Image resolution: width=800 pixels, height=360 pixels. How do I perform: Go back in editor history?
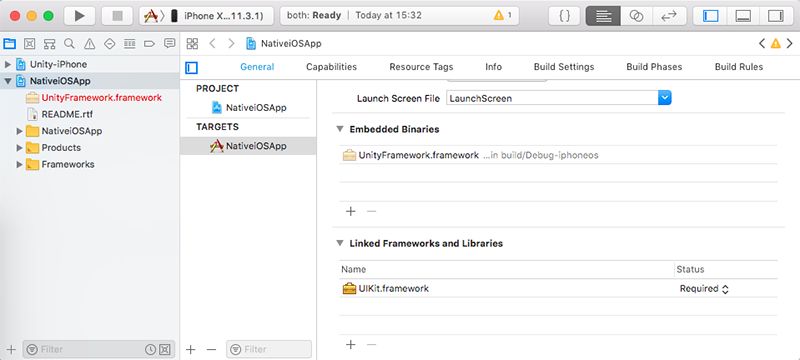click(x=213, y=43)
